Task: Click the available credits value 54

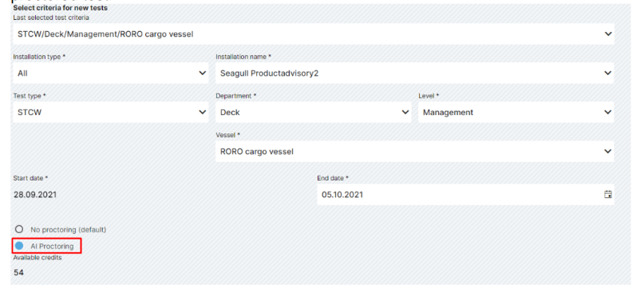Action: point(18,272)
